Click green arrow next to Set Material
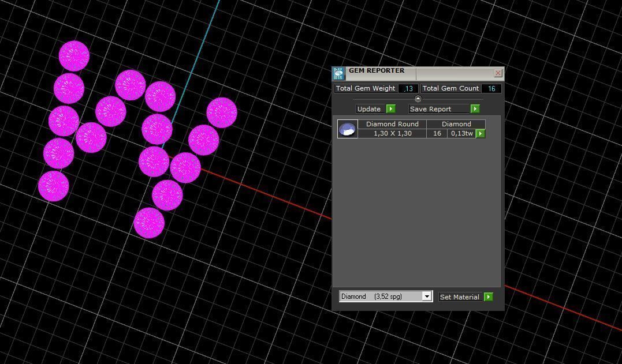The width and height of the screenshot is (622, 364). [489, 297]
